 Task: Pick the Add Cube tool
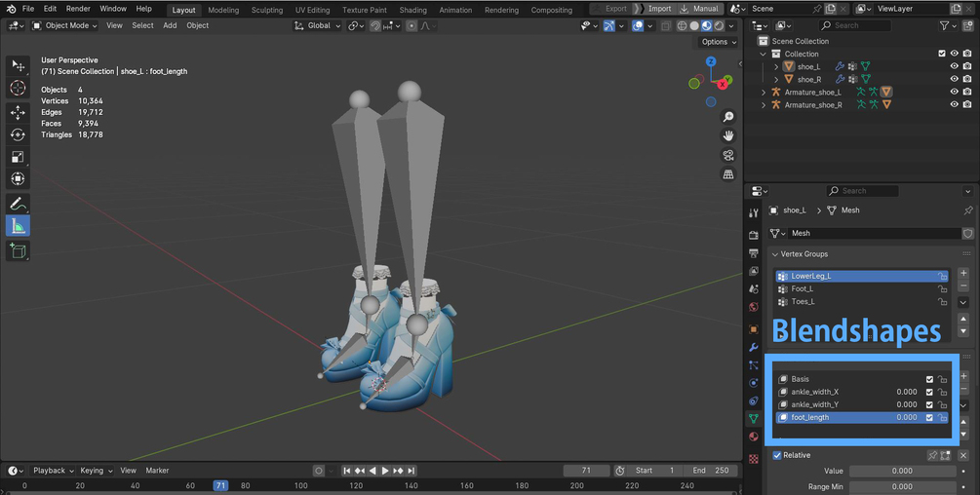(18, 251)
